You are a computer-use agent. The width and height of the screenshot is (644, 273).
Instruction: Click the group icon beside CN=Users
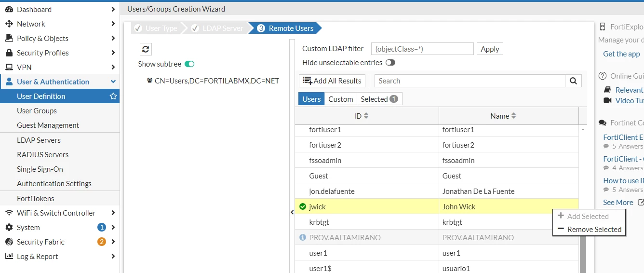click(149, 81)
